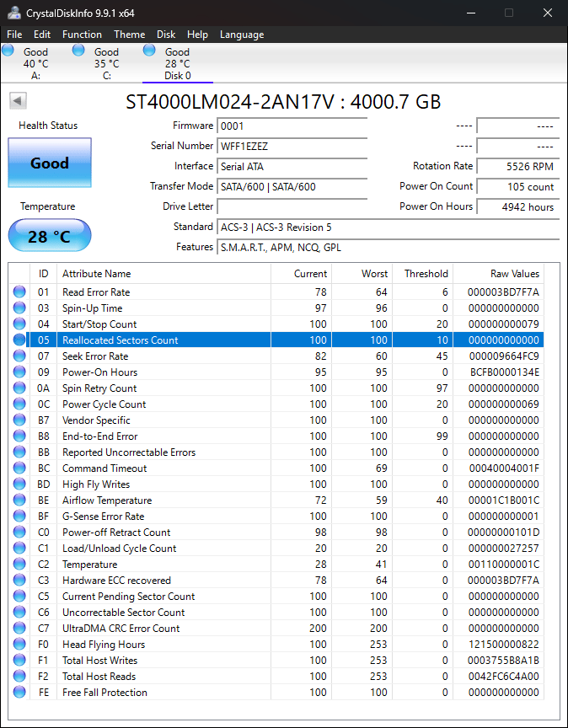This screenshot has width=568, height=728.
Task: Click status icon for Reported Uncorrectable Errors
Action: click(x=19, y=452)
